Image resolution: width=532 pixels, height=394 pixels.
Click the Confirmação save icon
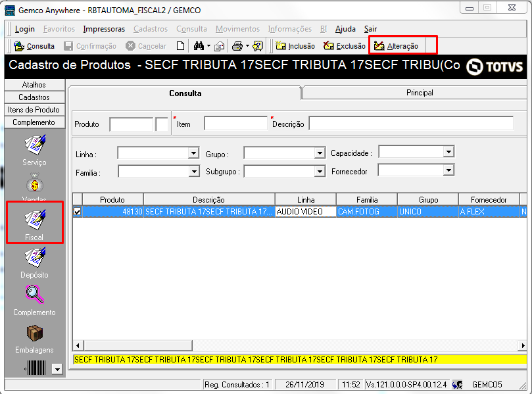pos(68,46)
